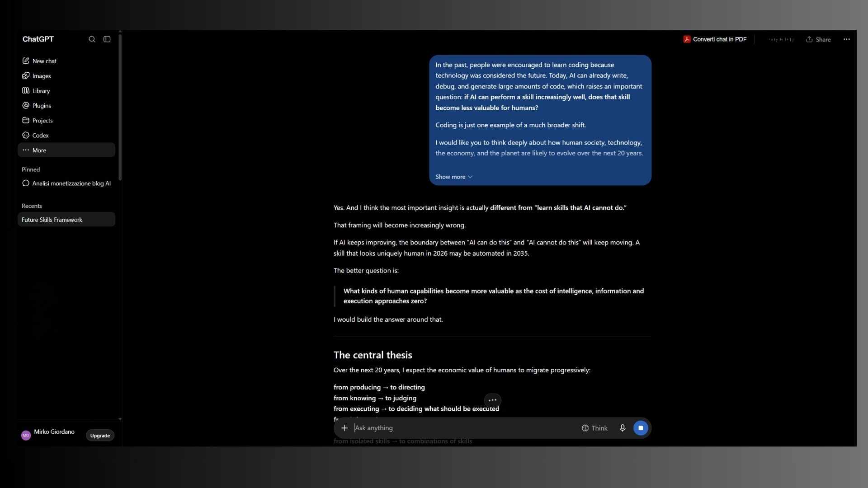Click the microphone dictation icon

[623, 428]
